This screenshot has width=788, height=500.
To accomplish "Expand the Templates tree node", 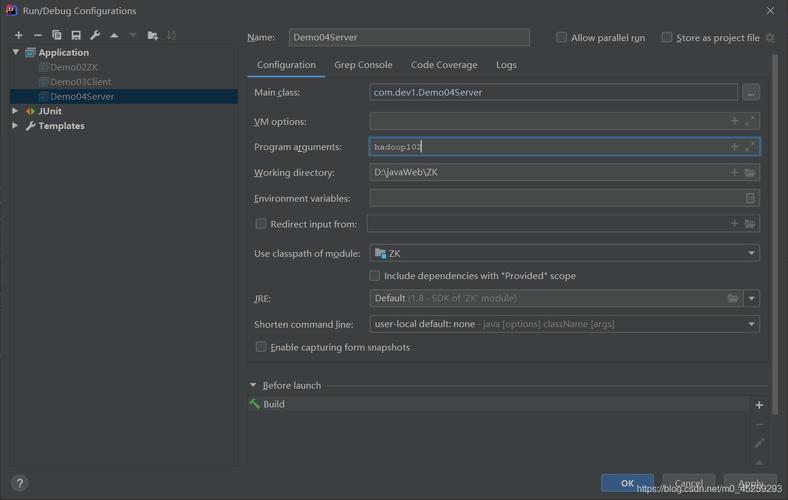I will [15, 125].
